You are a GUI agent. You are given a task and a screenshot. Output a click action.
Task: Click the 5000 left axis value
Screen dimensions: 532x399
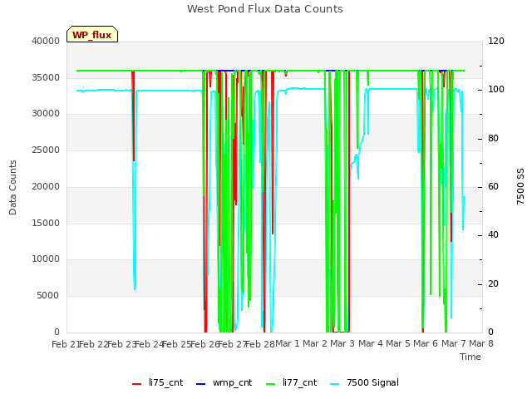point(48,296)
